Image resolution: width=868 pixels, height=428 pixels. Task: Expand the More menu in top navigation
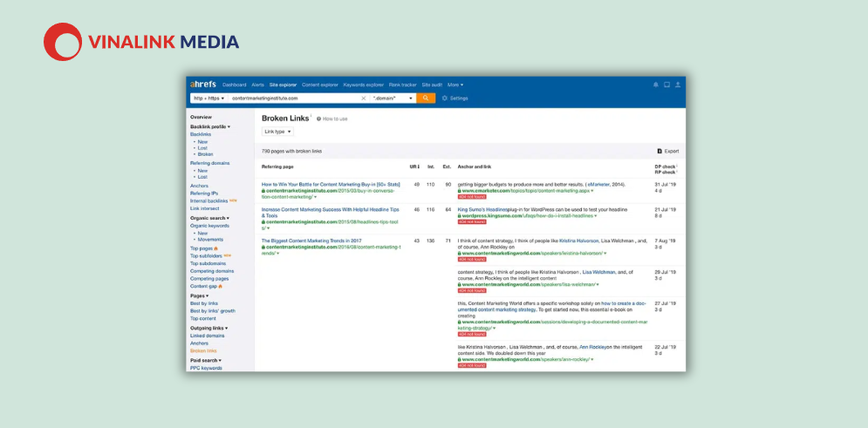(x=455, y=85)
